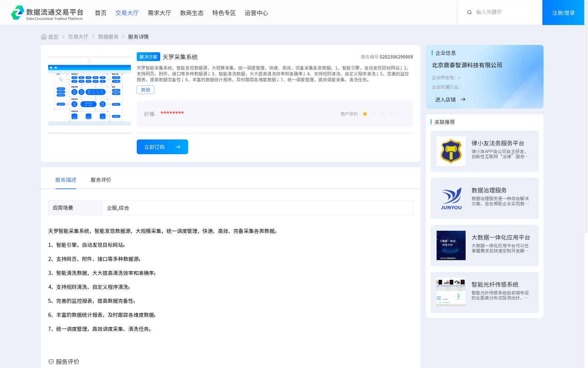Viewport: 588px width, 368px height.
Task: Open 大数据一体化应用平台 thumbnail
Action: (x=451, y=245)
